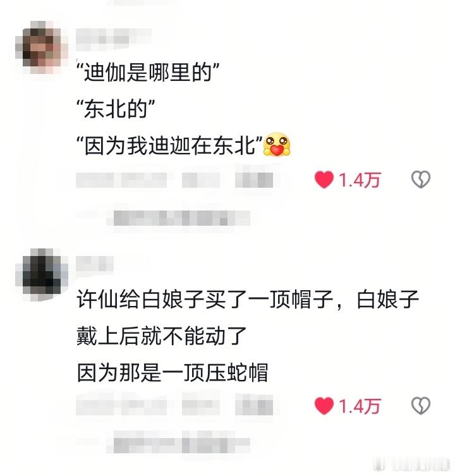The width and height of the screenshot is (455, 476).
Task: Select the punchline 因为那是一顶压蛇帽
Action: 173,372
